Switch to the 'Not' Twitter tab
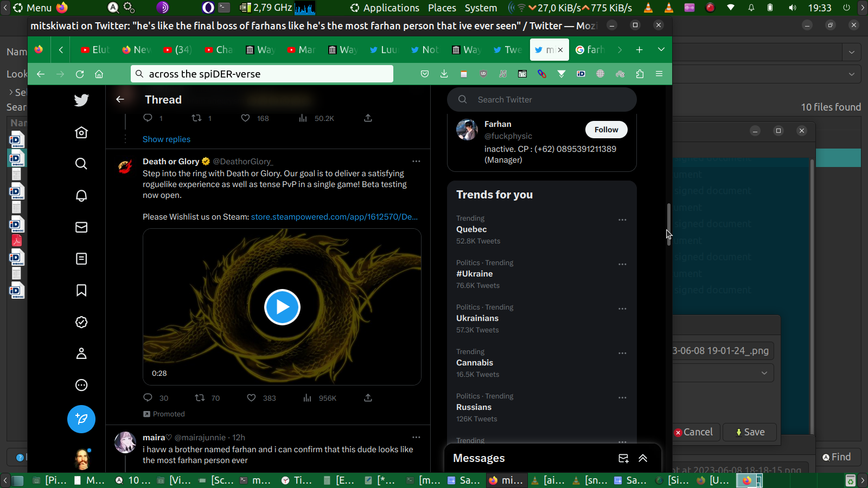868x488 pixels. (426, 50)
